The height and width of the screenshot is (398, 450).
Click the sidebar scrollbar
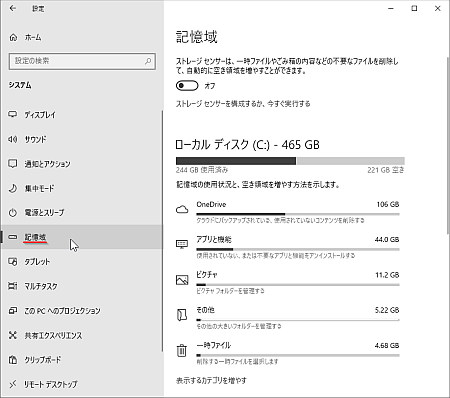pyautogui.click(x=162, y=230)
